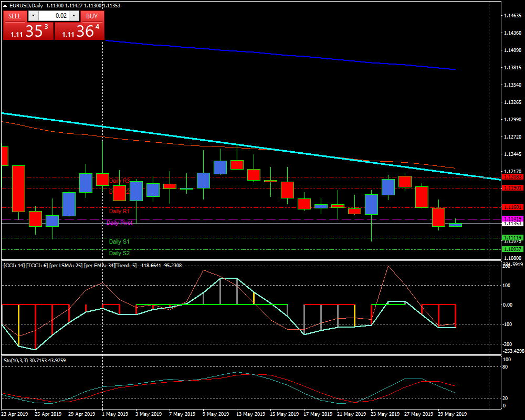Click the magenta 1.11419 pivot price tag

pos(512,218)
